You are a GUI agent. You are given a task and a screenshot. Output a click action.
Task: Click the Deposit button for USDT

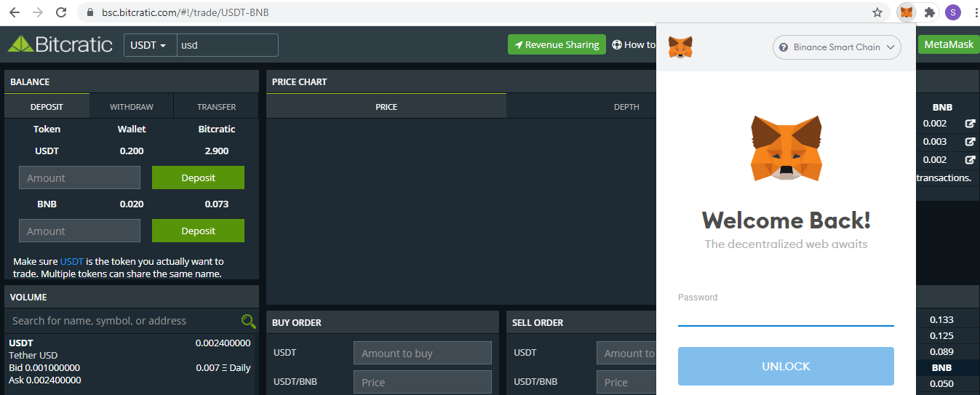198,177
